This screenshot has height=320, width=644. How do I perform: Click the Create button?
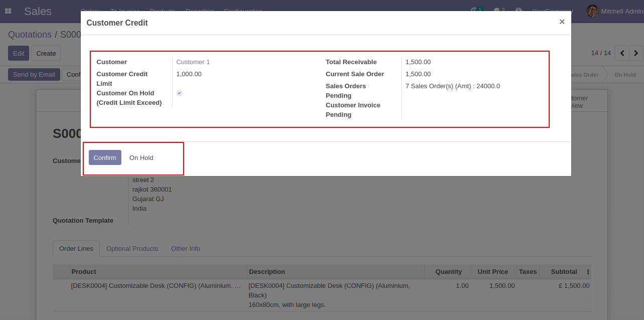(x=46, y=53)
